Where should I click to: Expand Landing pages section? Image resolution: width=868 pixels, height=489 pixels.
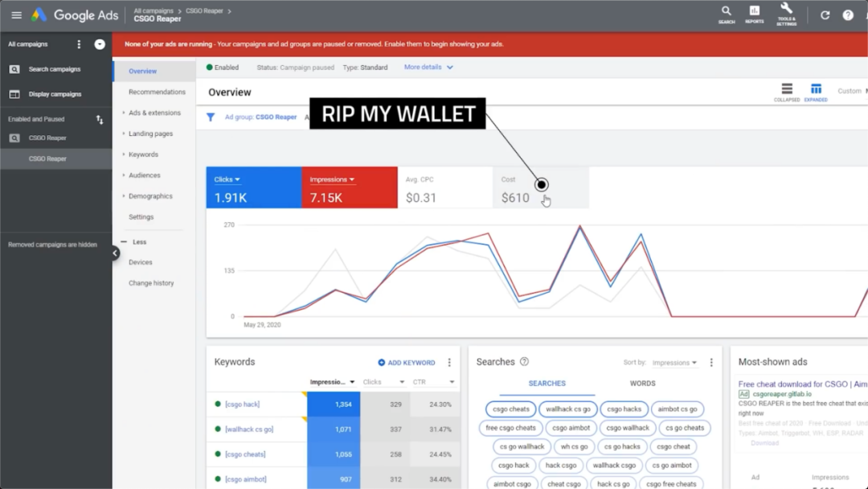point(150,134)
